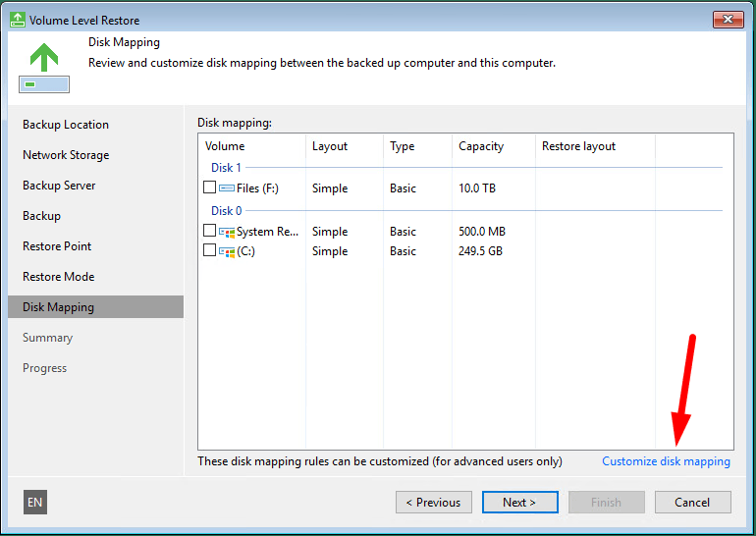Select the Progress step
Viewport: 756px width, 536px height.
click(x=44, y=368)
